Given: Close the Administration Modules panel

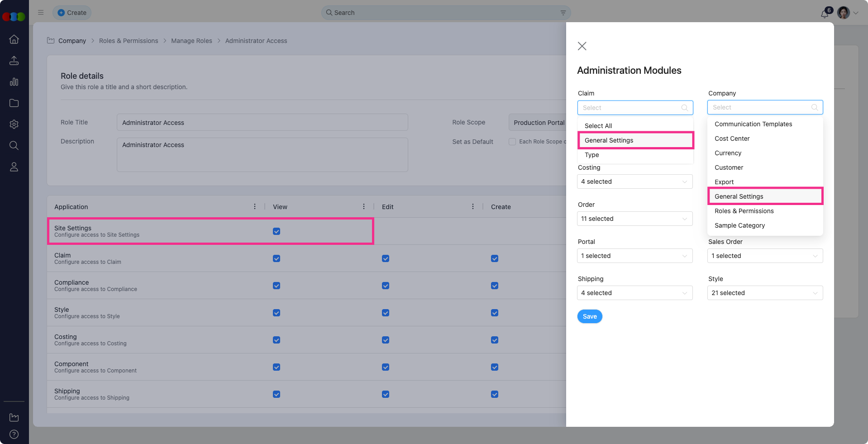Looking at the screenshot, I should pos(582,46).
